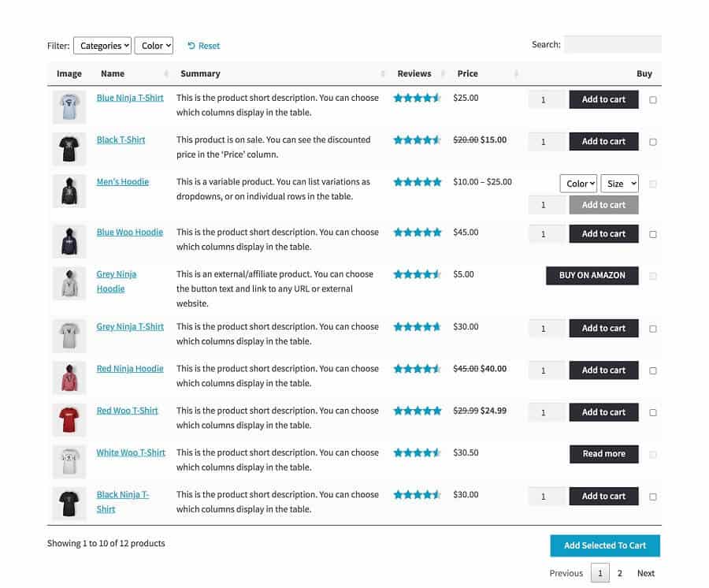Click quantity field for Blue Ninja T-Shirt
The height and width of the screenshot is (588, 709).
pyautogui.click(x=547, y=99)
